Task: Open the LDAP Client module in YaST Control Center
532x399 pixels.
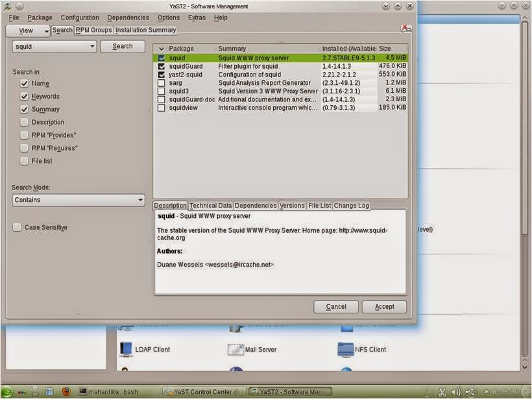Action: click(x=145, y=350)
